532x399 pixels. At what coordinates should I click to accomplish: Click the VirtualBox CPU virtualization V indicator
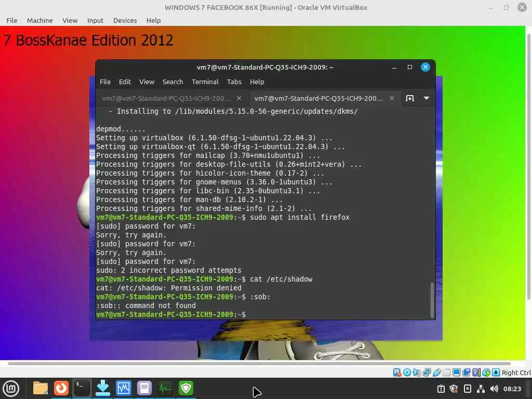point(476,373)
